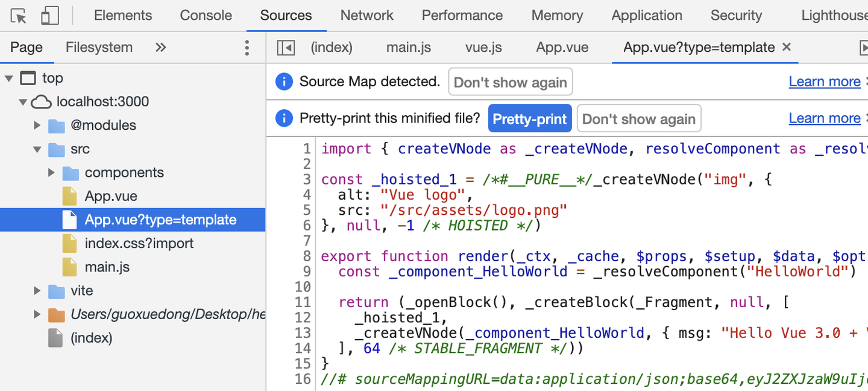This screenshot has width=868, height=391.
Task: Close the App.vue?type=template editor tab
Action: 786,47
